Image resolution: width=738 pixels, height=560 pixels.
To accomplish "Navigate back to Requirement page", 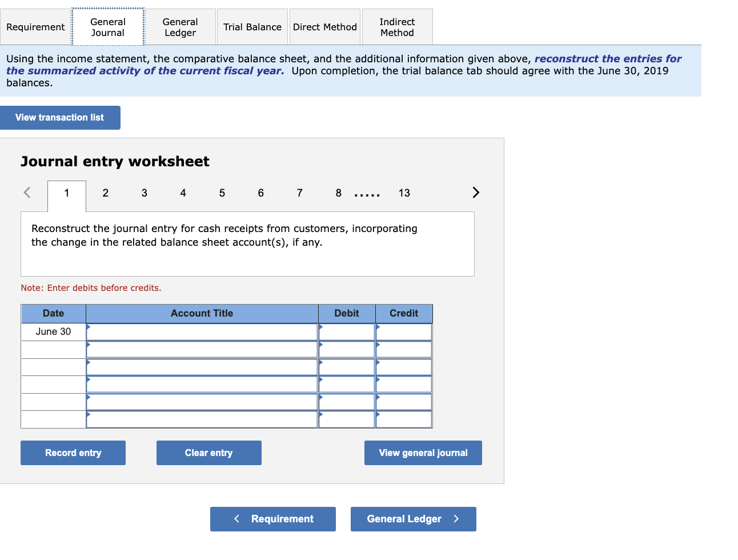I will pos(273,519).
